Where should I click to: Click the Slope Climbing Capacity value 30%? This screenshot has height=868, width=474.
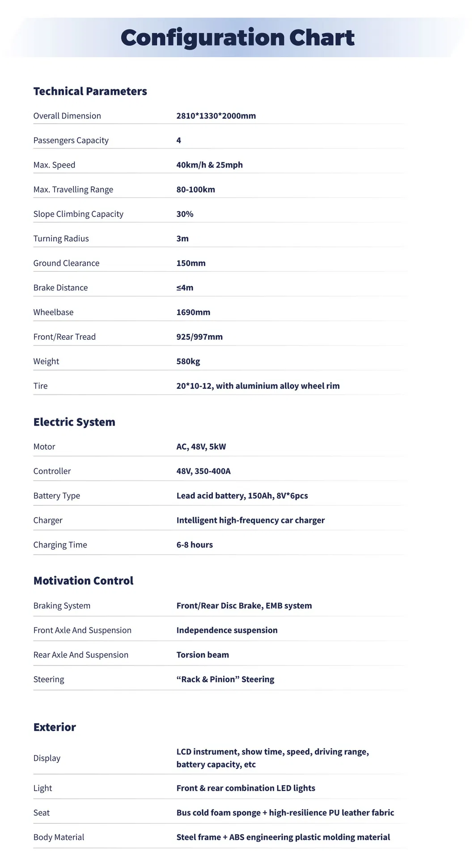point(185,214)
